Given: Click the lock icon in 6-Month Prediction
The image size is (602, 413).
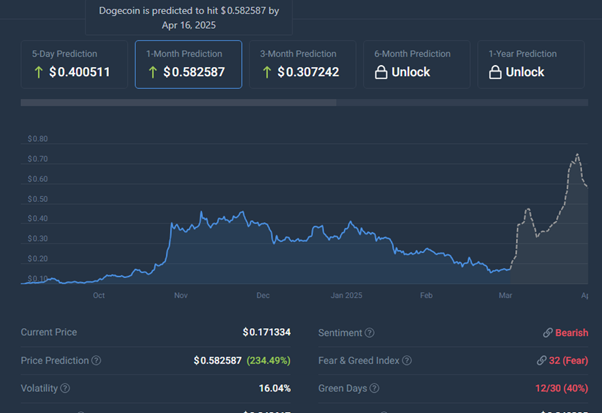Looking at the screenshot, I should coord(381,72).
